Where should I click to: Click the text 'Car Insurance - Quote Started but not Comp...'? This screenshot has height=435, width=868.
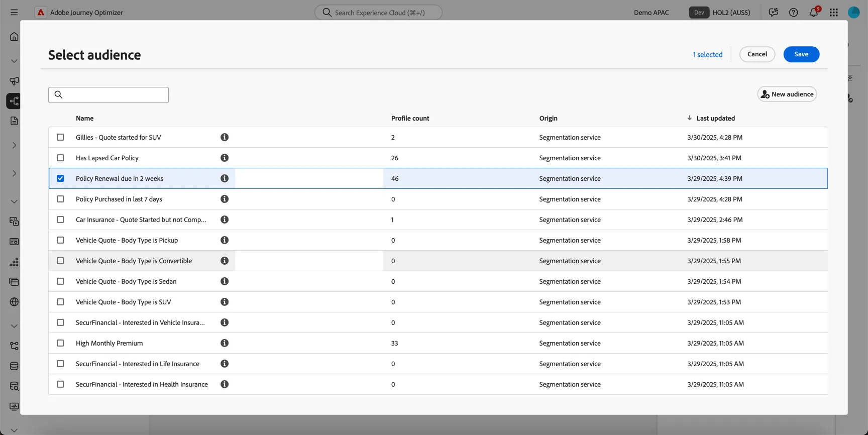point(141,220)
